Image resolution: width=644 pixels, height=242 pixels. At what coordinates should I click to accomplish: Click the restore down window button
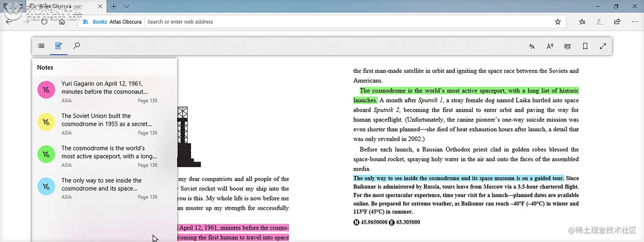click(x=616, y=6)
